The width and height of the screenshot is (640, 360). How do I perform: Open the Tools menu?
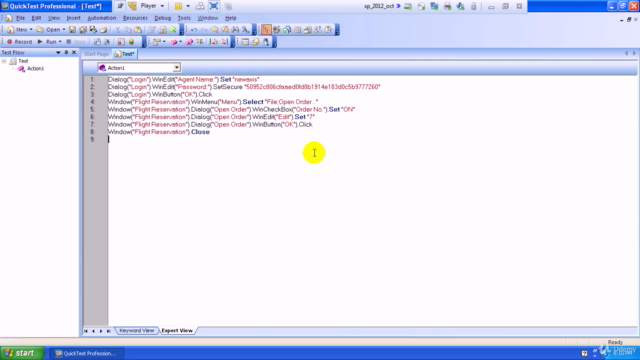point(184,18)
